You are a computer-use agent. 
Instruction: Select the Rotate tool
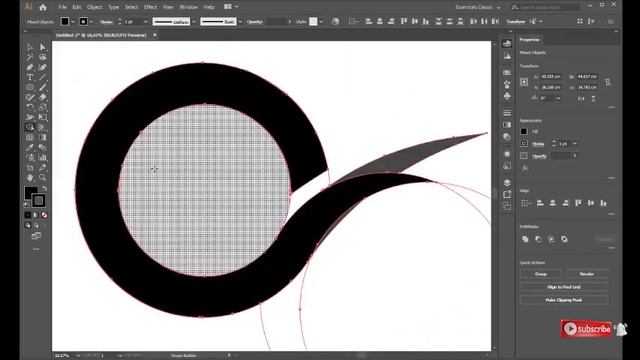(x=30, y=107)
